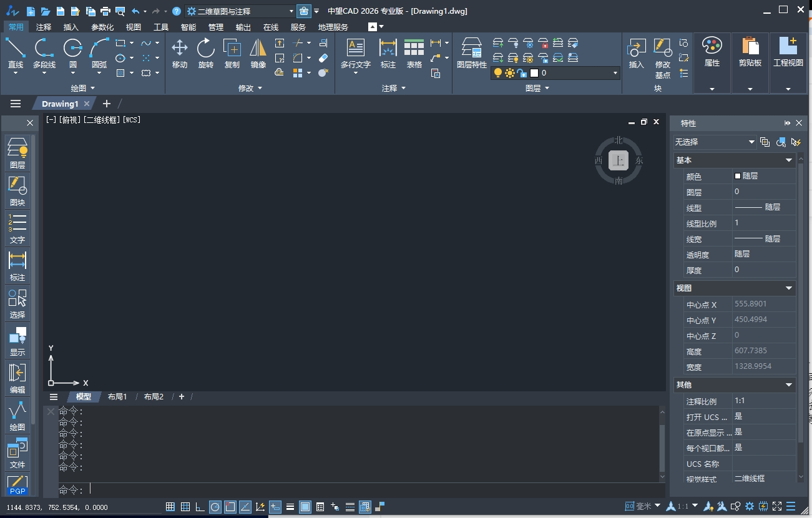Screen dimensions: 812x518
Task: Open the 编辑 tool in left sidebar
Action: (17, 378)
